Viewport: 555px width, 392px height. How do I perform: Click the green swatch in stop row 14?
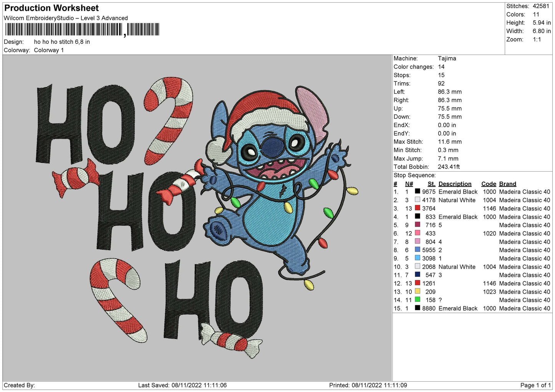[x=417, y=299]
